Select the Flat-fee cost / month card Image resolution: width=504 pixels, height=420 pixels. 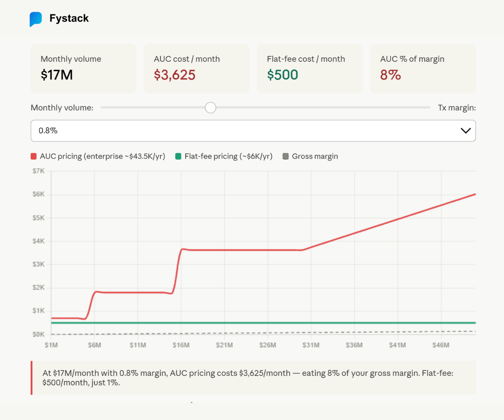(x=310, y=68)
